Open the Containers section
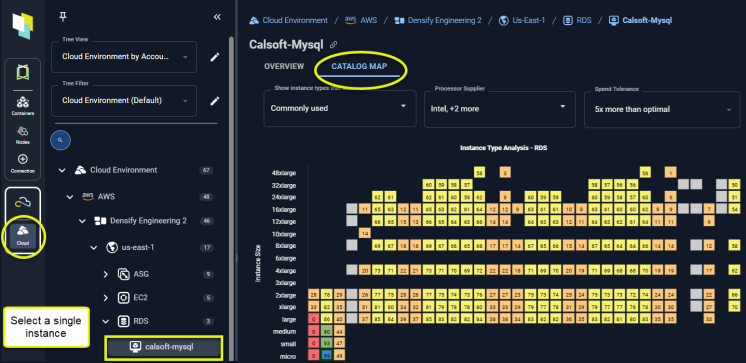The image size is (746, 363). 23,106
